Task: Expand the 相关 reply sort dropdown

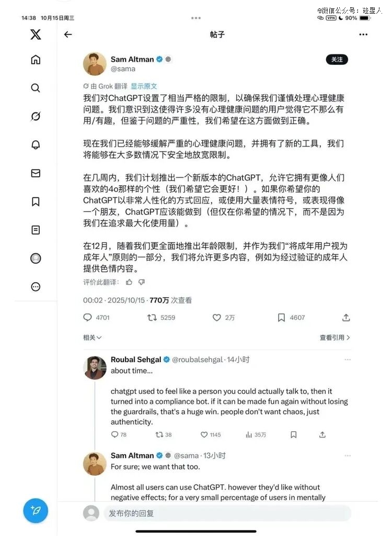Action: point(92,338)
